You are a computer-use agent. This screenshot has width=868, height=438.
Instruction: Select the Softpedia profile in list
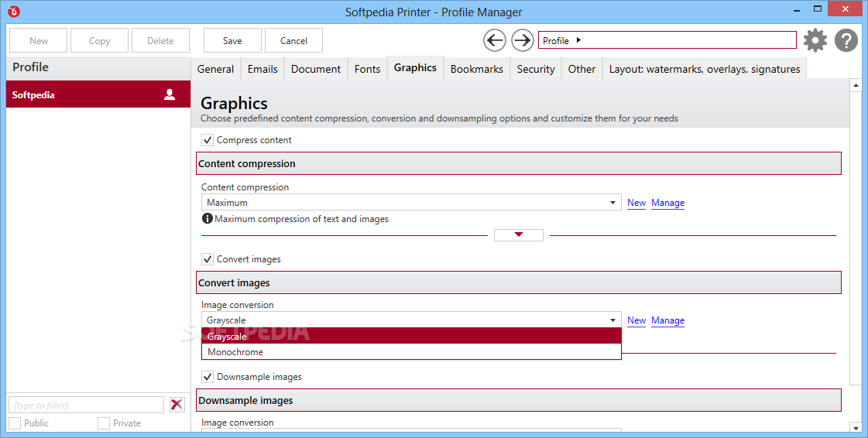click(x=98, y=94)
